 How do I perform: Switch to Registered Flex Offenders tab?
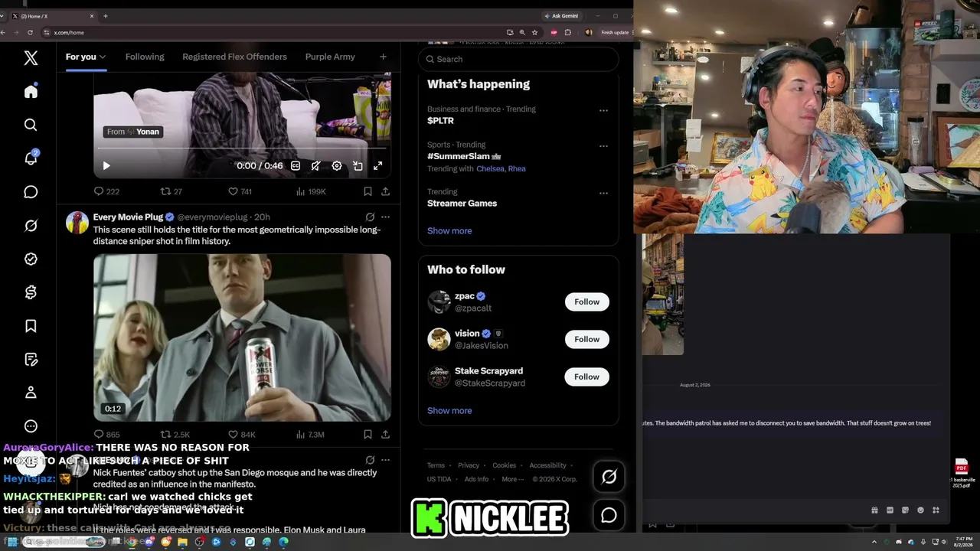(x=234, y=57)
